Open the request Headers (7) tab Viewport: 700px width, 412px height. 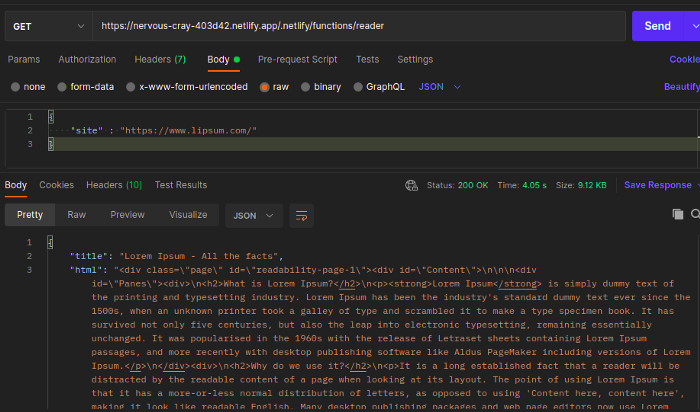coord(160,59)
